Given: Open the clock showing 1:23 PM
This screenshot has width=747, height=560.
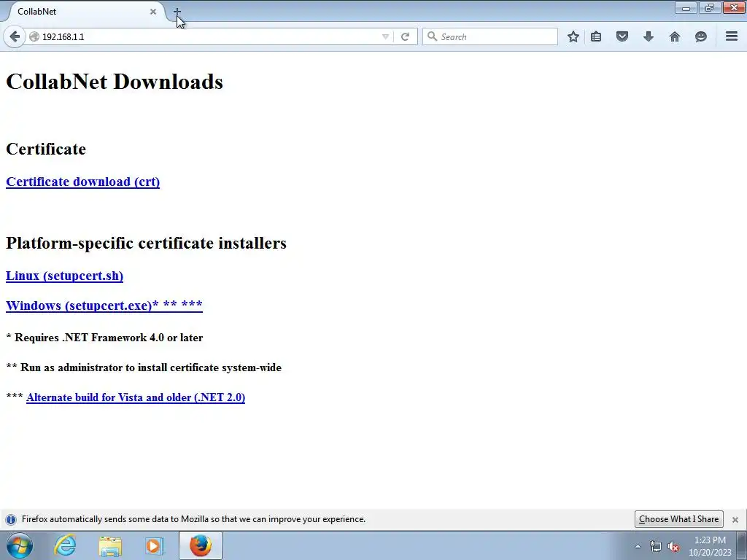Looking at the screenshot, I should point(710,546).
